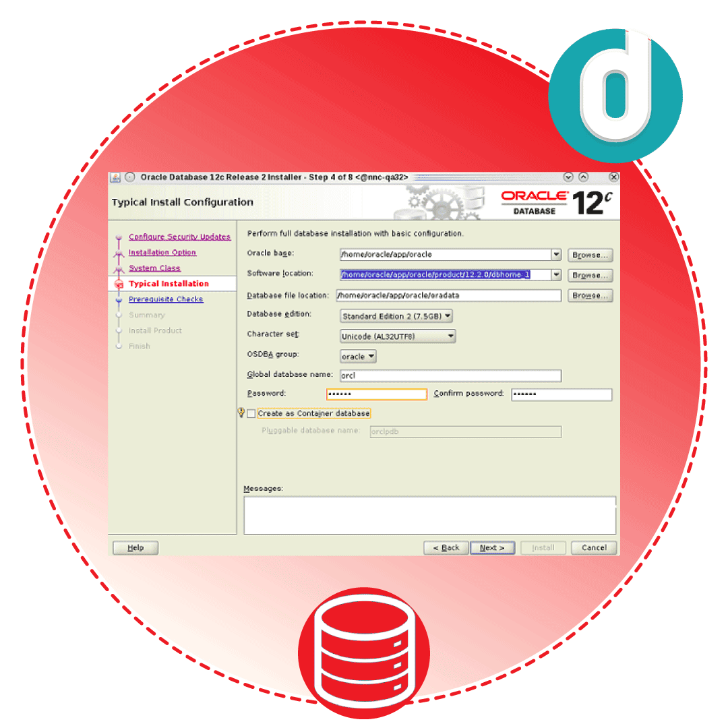Viewport: 728px width, 728px height.
Task: Select the Typical Installation step
Action: pyautogui.click(x=169, y=284)
